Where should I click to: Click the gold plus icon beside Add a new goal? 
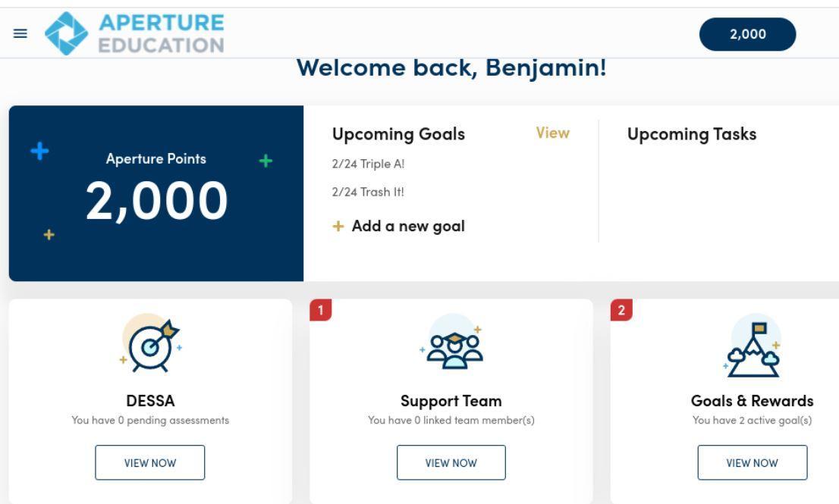click(x=338, y=226)
